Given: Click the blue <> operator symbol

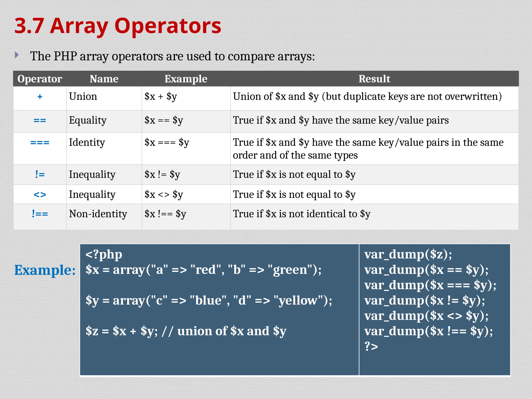Looking at the screenshot, I should click(x=40, y=195).
